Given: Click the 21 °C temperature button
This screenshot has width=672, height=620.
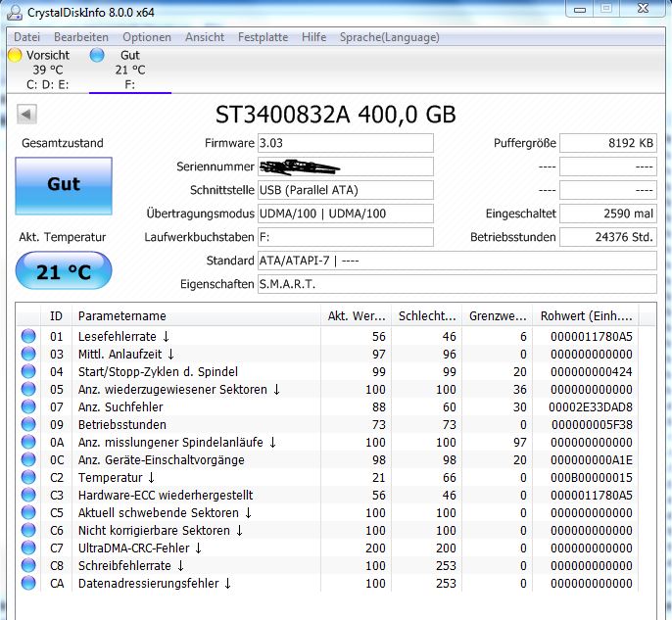Looking at the screenshot, I should point(64,270).
